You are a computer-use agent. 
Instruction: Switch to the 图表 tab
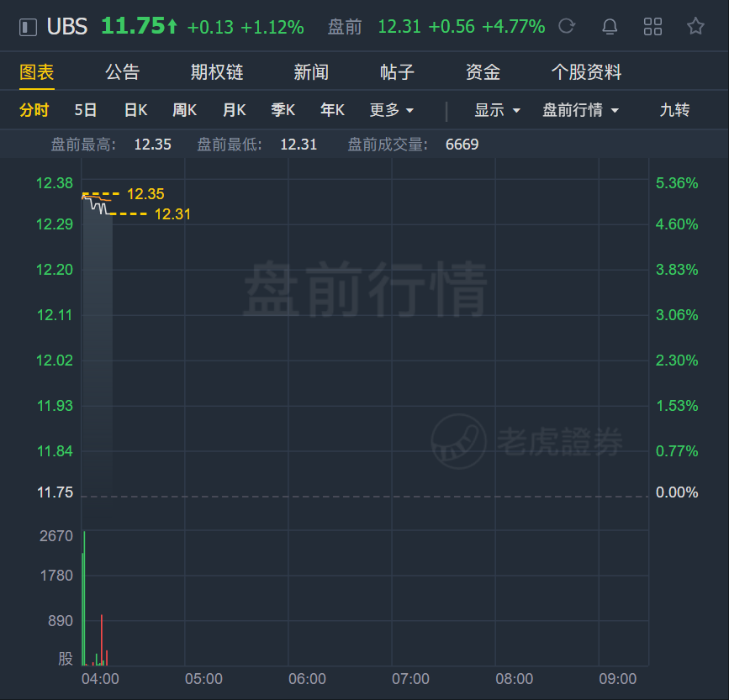click(37, 72)
